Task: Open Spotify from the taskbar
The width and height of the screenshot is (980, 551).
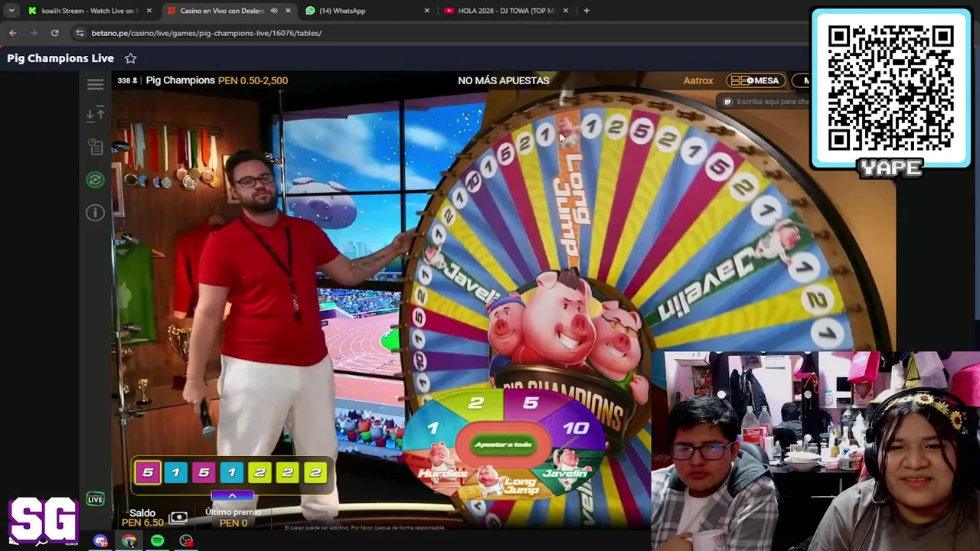Action: click(x=157, y=541)
